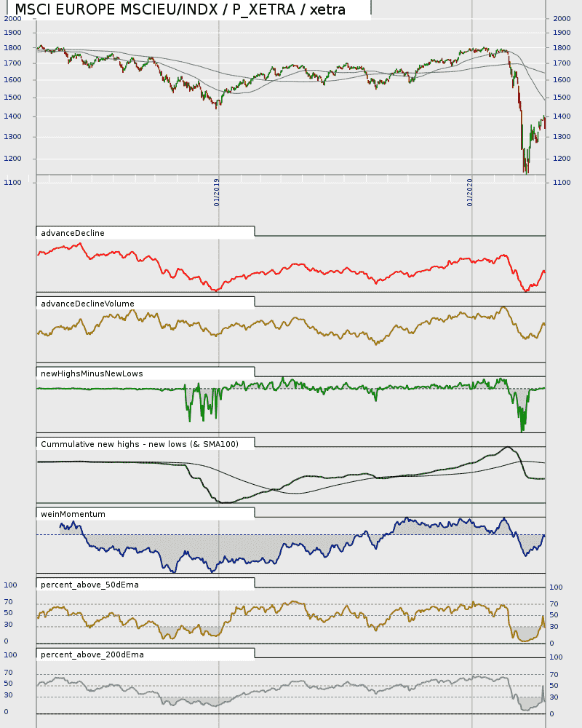
Task: Select 1900 on the right price axis
Action: tap(562, 33)
